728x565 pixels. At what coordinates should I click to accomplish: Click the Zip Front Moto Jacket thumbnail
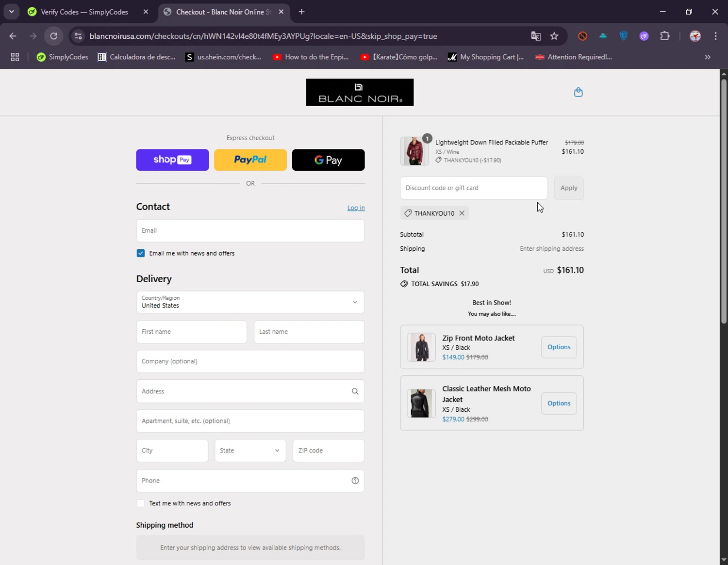point(421,347)
